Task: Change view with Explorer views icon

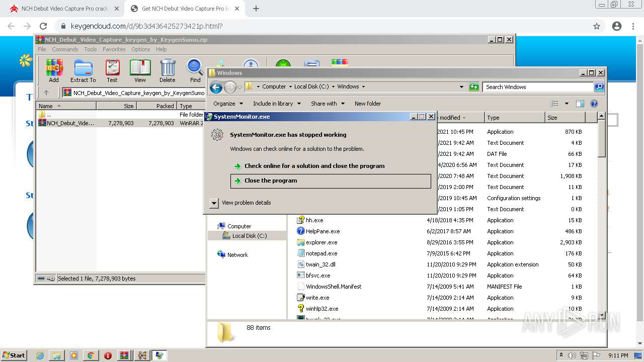Action: 554,104
